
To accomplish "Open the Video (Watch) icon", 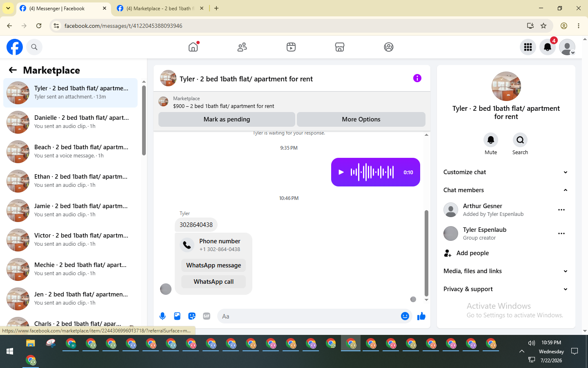I will click(291, 47).
